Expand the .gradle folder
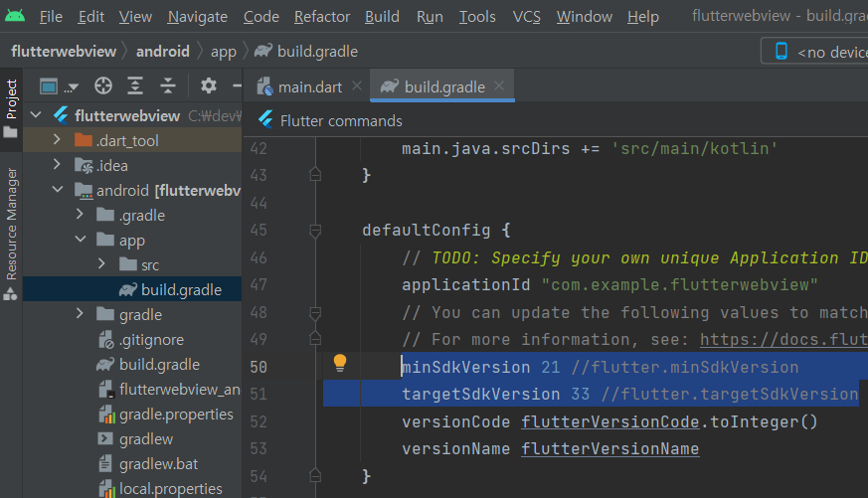This screenshot has height=498, width=868. pos(80,214)
